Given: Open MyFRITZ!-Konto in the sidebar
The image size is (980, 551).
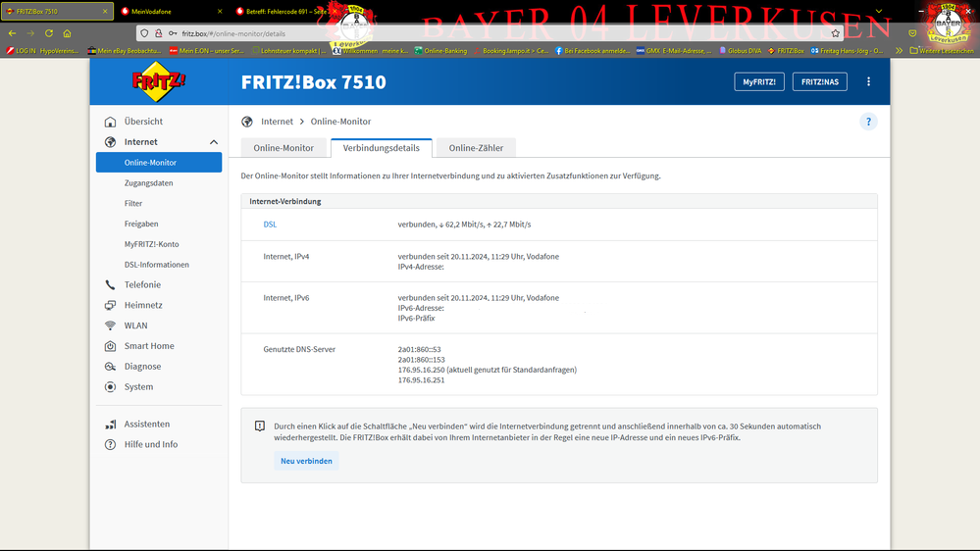Looking at the screenshot, I should pos(151,244).
